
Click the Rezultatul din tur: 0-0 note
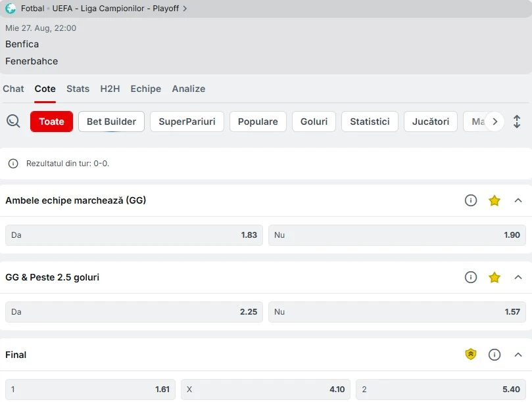coord(68,164)
